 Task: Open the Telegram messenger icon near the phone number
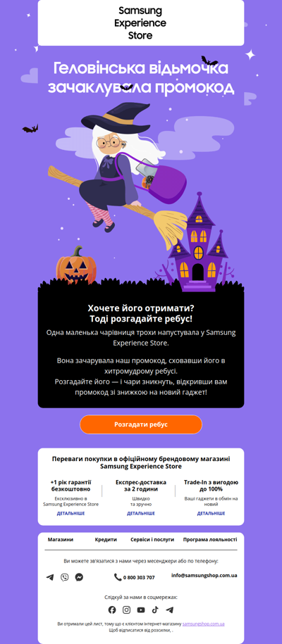click(50, 577)
